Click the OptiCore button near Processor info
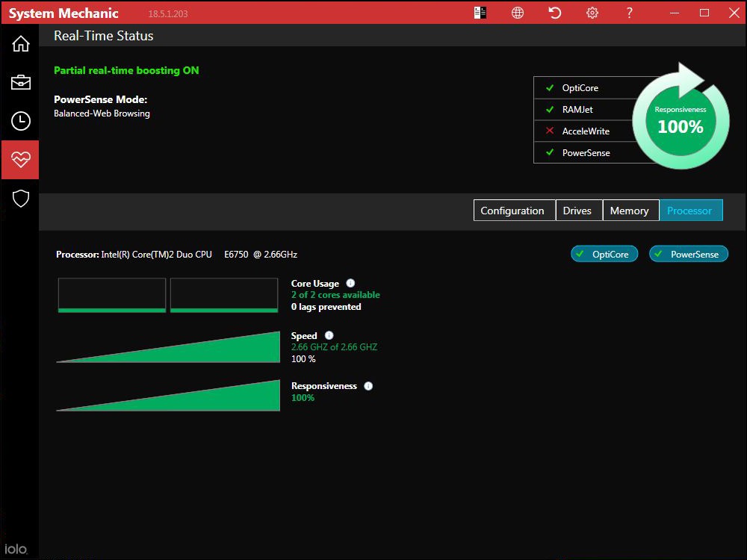 604,253
